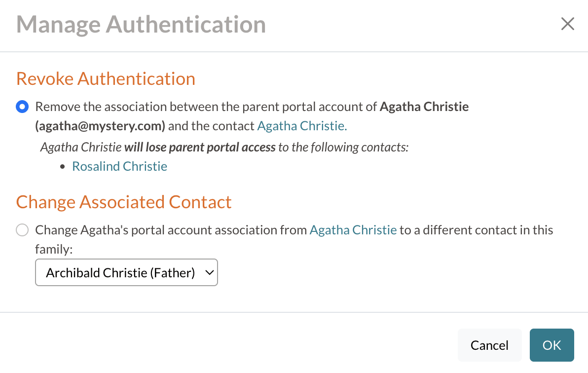Viewport: 588px width, 373px height.
Task: Open Agatha Christie link in change association text
Action: click(x=353, y=230)
